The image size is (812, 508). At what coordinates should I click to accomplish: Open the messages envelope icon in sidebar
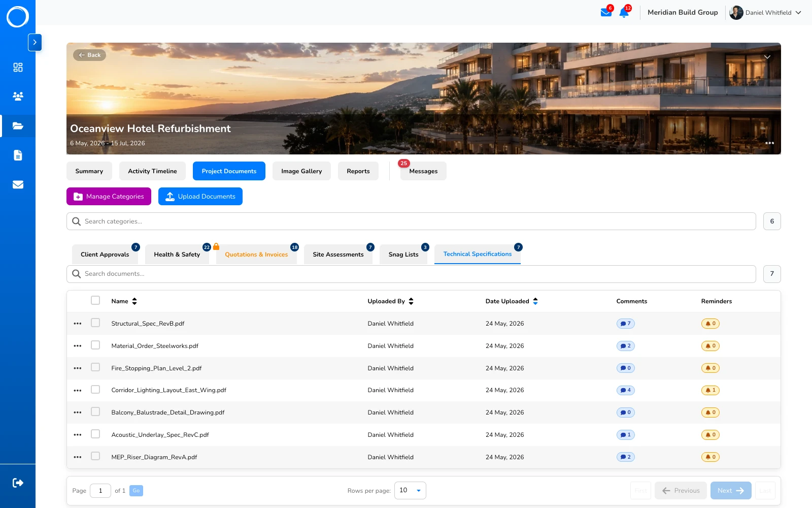pyautogui.click(x=18, y=184)
